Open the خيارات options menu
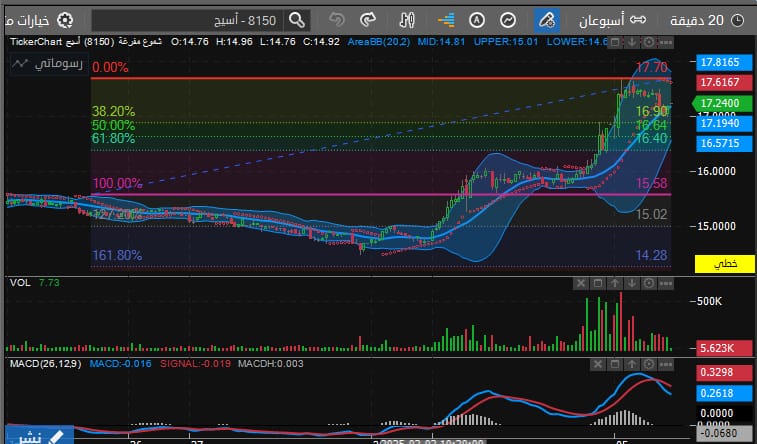 (x=30, y=19)
